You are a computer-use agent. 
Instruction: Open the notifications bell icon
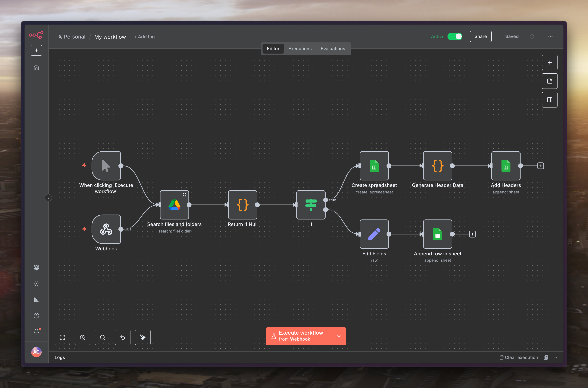[x=36, y=331]
